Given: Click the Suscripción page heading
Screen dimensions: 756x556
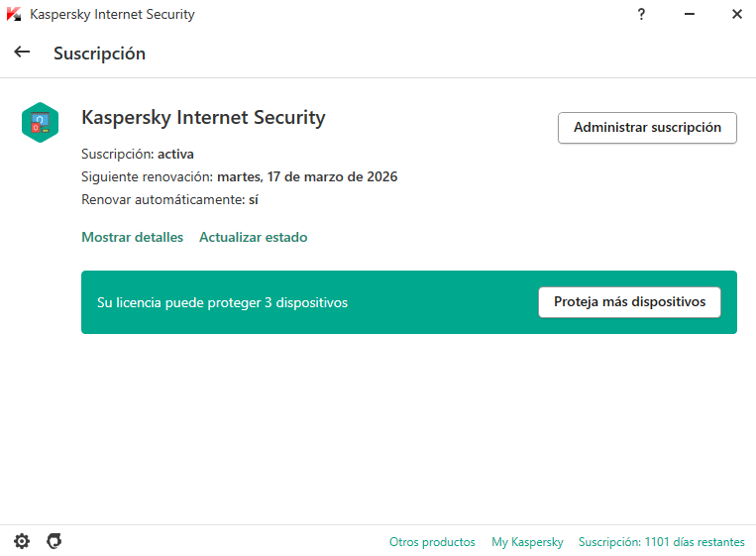Looking at the screenshot, I should [x=99, y=54].
